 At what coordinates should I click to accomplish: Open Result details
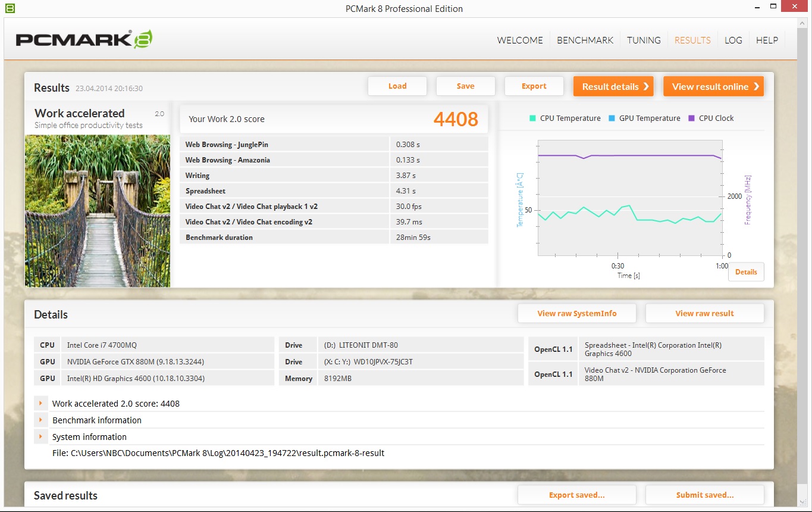(613, 86)
